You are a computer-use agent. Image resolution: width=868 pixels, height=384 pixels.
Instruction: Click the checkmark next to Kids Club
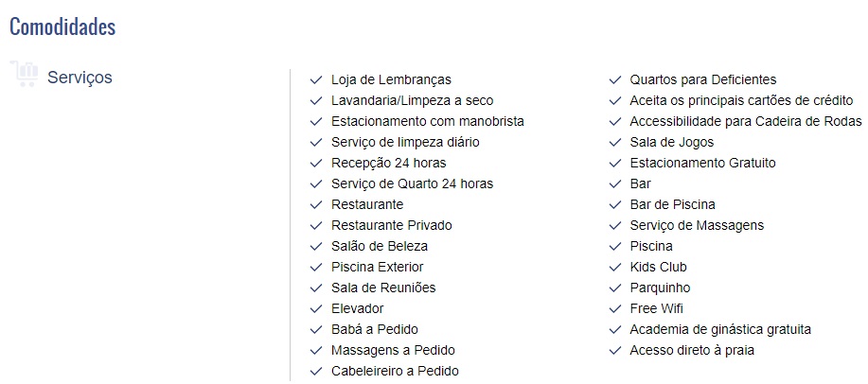point(615,268)
